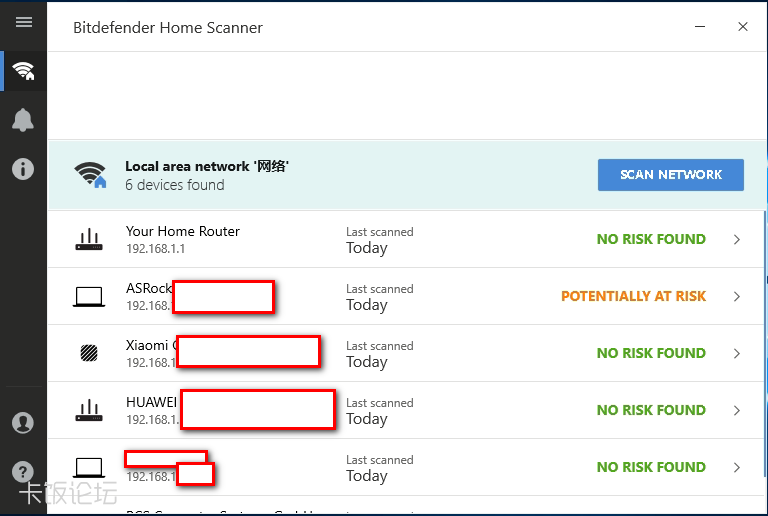Expand ASRock device details chevron
The width and height of the screenshot is (768, 516).
point(737,297)
